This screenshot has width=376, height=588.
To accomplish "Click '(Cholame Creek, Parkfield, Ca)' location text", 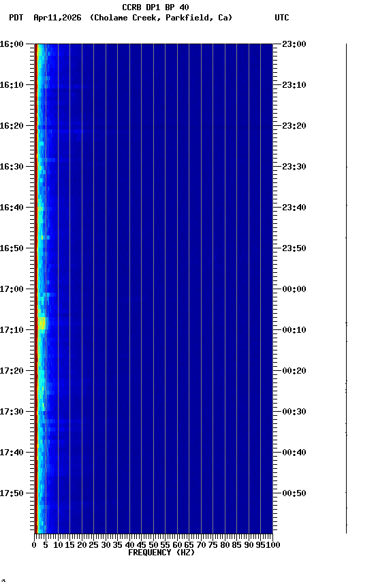I will (x=161, y=18).
